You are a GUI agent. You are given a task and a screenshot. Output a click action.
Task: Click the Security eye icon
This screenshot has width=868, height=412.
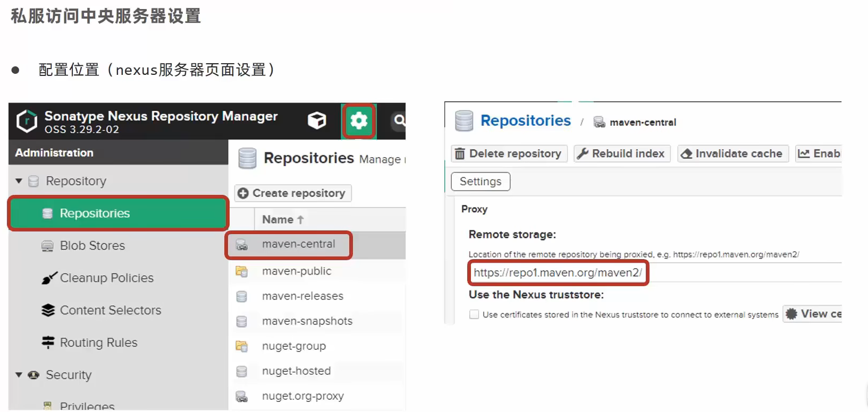(33, 375)
